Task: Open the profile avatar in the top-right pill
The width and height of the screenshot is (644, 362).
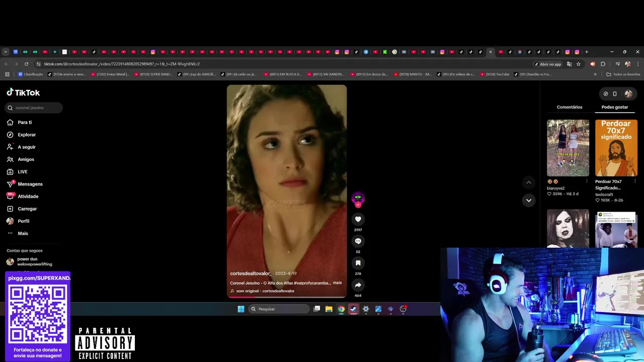Action: [x=628, y=94]
